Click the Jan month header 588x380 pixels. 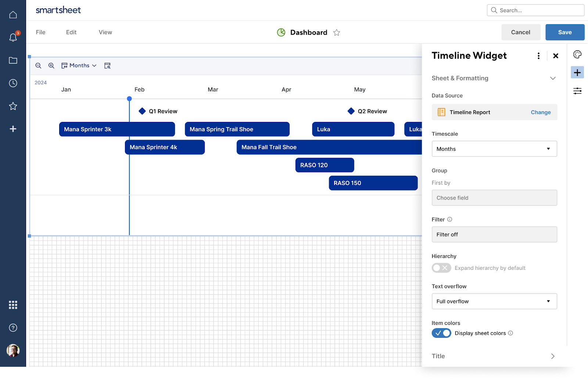click(x=66, y=90)
